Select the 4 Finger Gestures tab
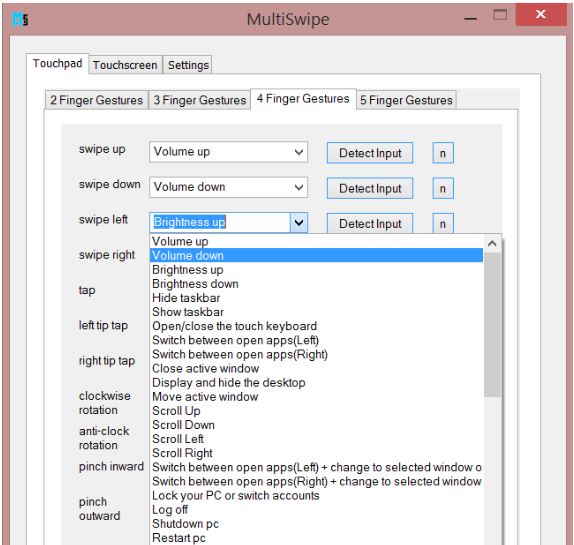574x545 pixels. tap(303, 99)
